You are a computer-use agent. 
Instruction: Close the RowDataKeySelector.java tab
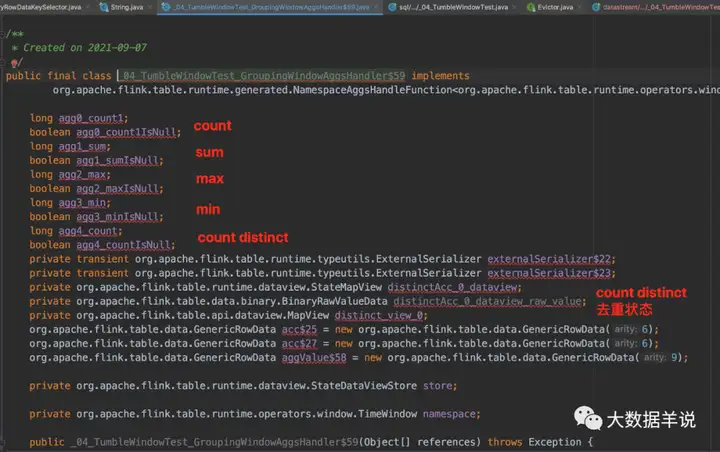[x=88, y=7]
